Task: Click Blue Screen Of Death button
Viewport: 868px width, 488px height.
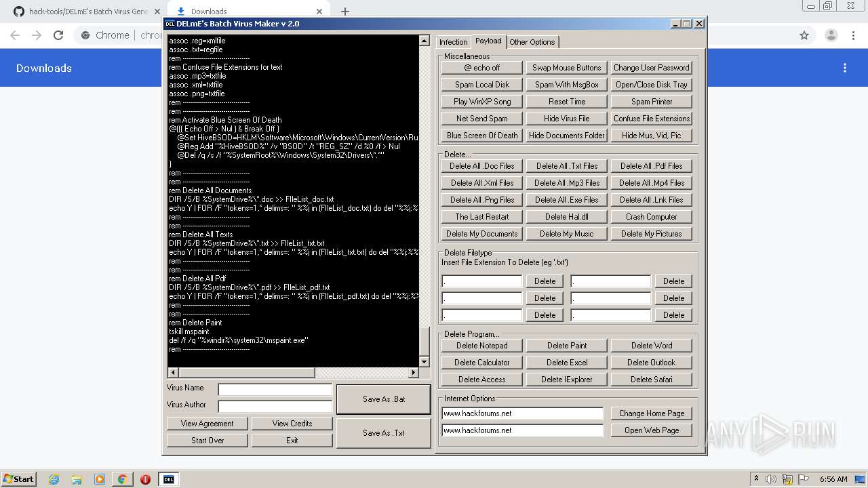Action: (482, 136)
